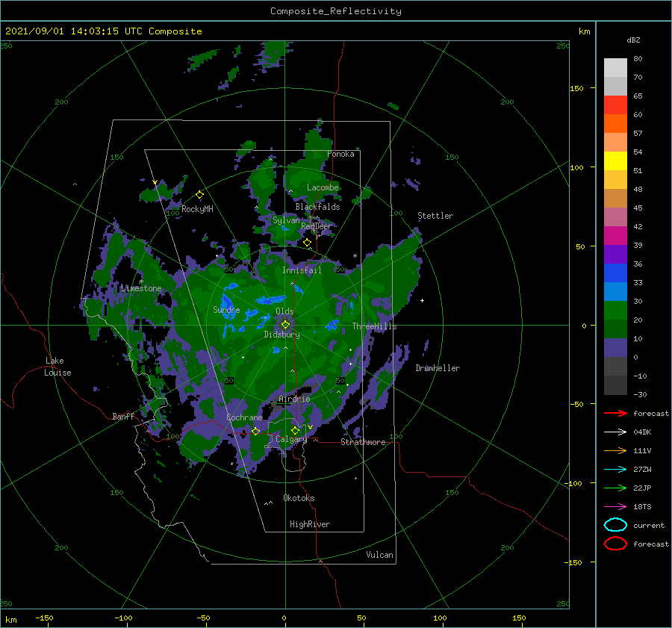Click the RockyMH label

click(x=197, y=209)
